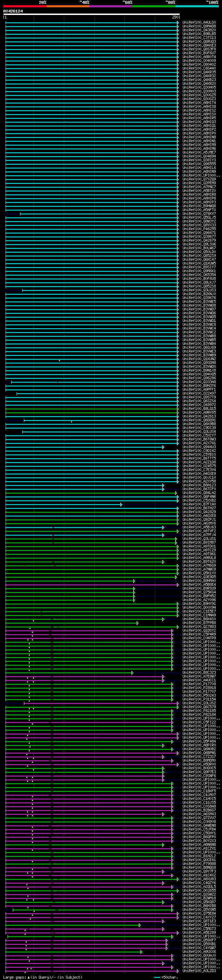Select hit UniRef100_Q6RUQ3
This screenshot has height=980, width=222.
tap(199, 41)
